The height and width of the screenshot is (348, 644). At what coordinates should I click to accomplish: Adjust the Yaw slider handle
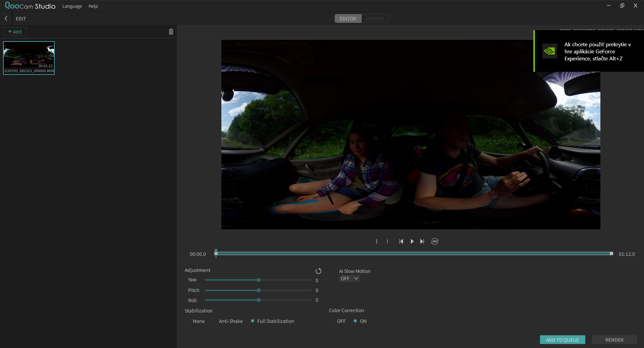point(259,280)
